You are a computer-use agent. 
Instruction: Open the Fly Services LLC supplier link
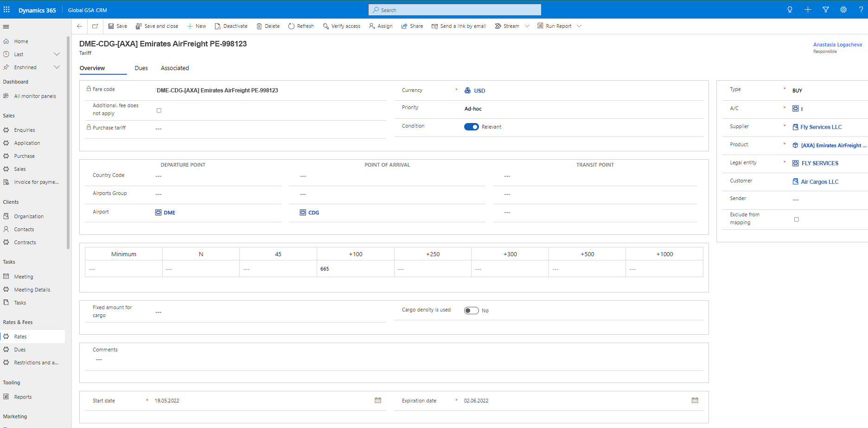pyautogui.click(x=821, y=127)
